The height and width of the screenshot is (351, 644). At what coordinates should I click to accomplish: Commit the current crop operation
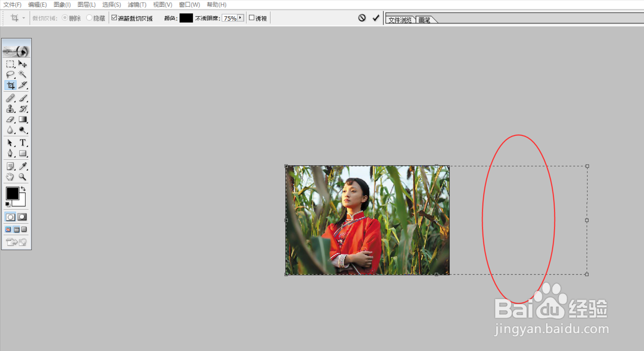(376, 18)
